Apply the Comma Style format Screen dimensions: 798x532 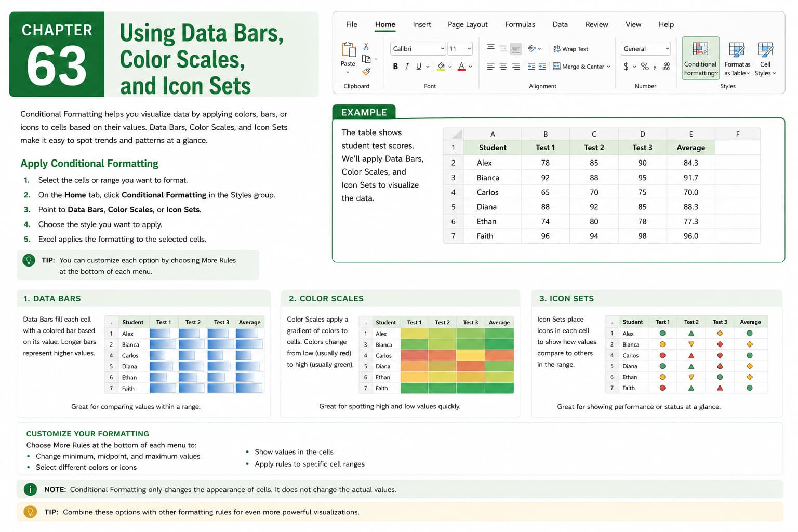[x=655, y=67]
